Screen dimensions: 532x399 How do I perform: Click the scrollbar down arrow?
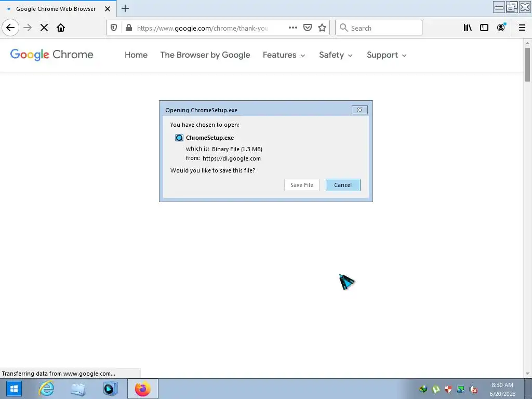pyautogui.click(x=528, y=374)
